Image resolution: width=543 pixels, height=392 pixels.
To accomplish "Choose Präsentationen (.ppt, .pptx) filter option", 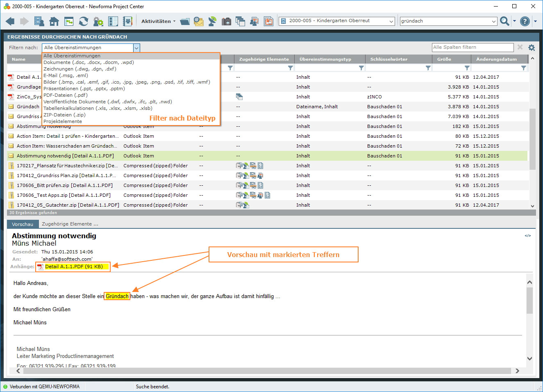I will click(131, 89).
